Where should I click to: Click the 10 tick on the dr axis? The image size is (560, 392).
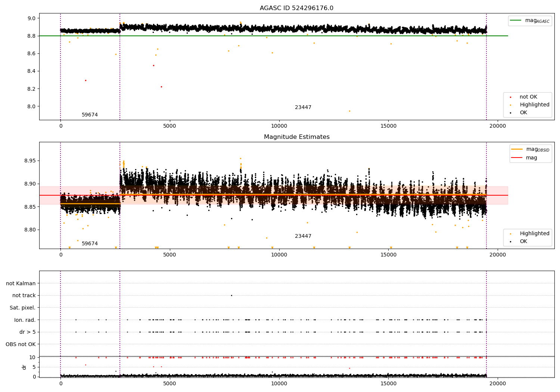pos(32,357)
